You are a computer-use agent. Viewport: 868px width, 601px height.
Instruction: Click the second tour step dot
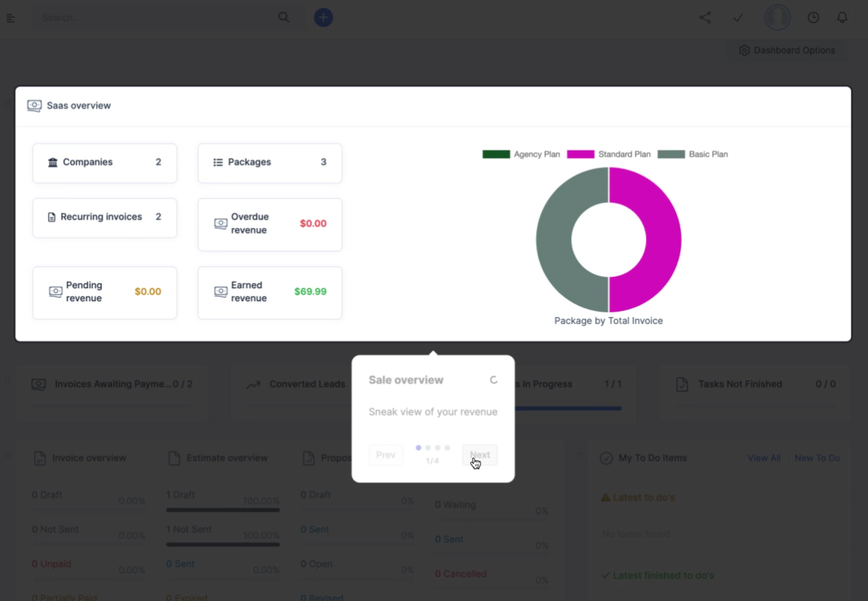[428, 448]
